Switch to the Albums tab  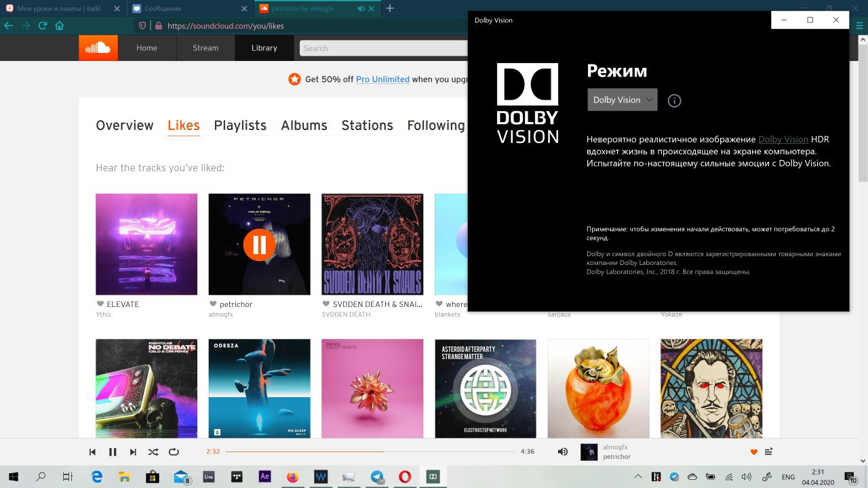[x=304, y=125]
